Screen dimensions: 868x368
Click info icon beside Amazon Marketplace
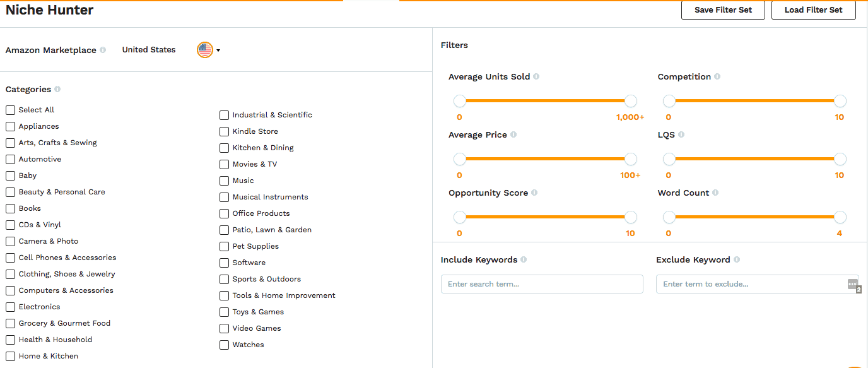[x=103, y=50]
